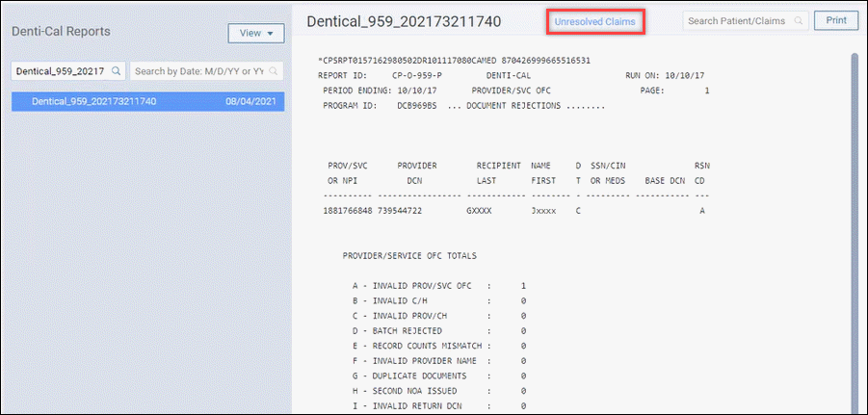Click the Search by Date field
Image resolution: width=868 pixels, height=415 pixels.
click(x=206, y=71)
